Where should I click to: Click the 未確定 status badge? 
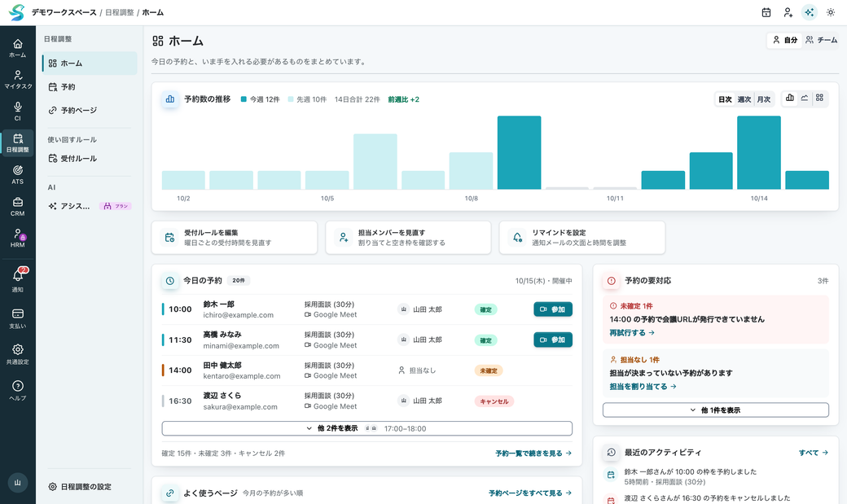click(489, 370)
